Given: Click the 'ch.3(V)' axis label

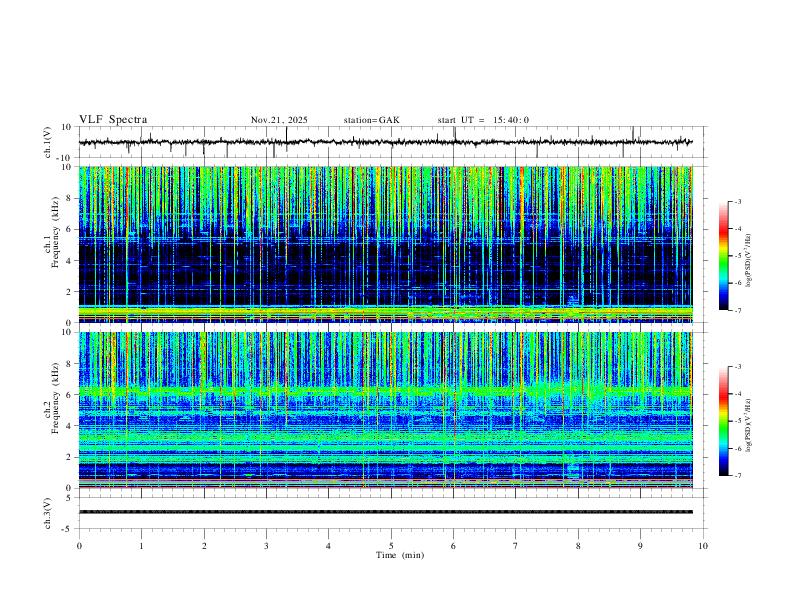Looking at the screenshot, I should point(48,514).
